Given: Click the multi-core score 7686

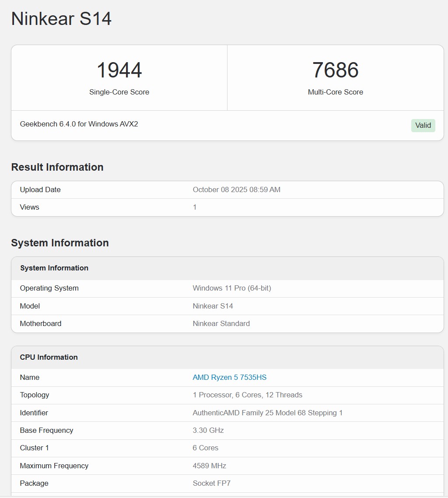Looking at the screenshot, I should (x=335, y=70).
